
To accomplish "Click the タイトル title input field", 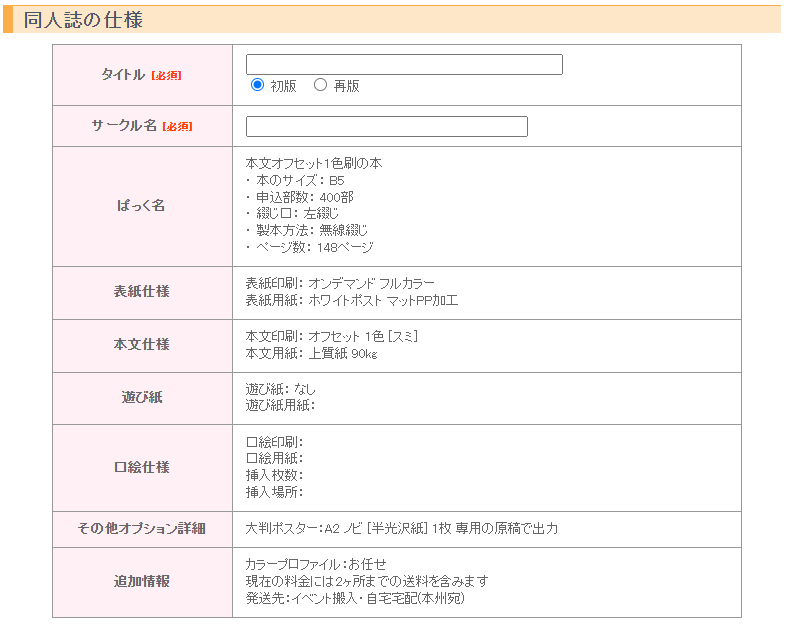I will [404, 65].
